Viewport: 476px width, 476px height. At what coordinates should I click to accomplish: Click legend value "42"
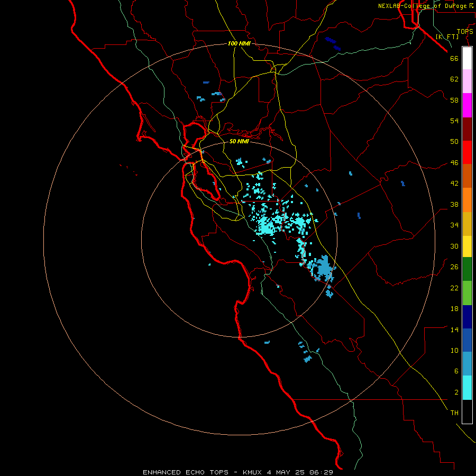click(x=454, y=183)
